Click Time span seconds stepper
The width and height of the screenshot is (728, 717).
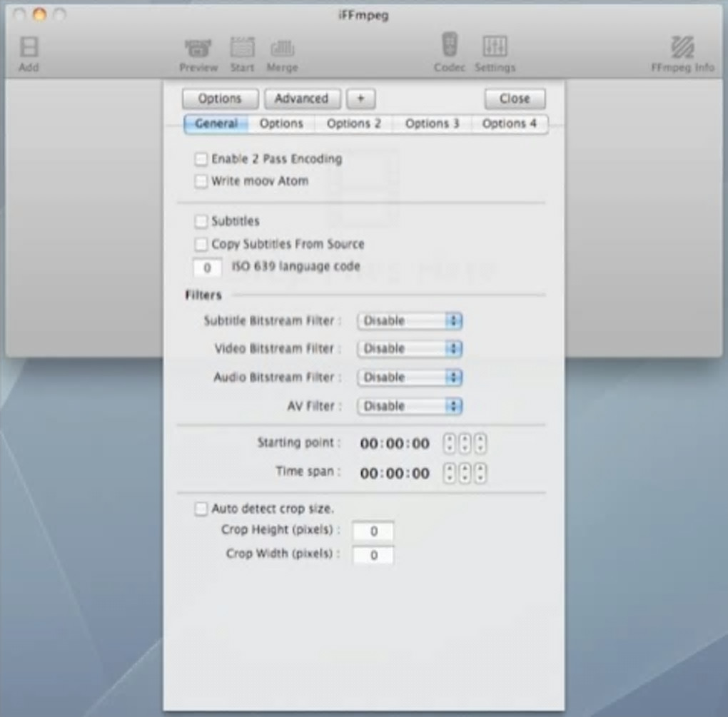[480, 473]
